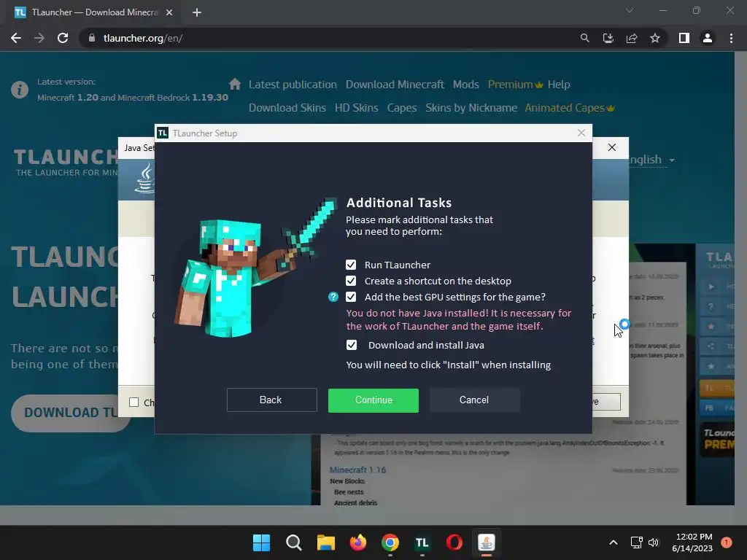The height and width of the screenshot is (560, 747).
Task: Launch Firefox from taskbar
Action: click(x=357, y=542)
